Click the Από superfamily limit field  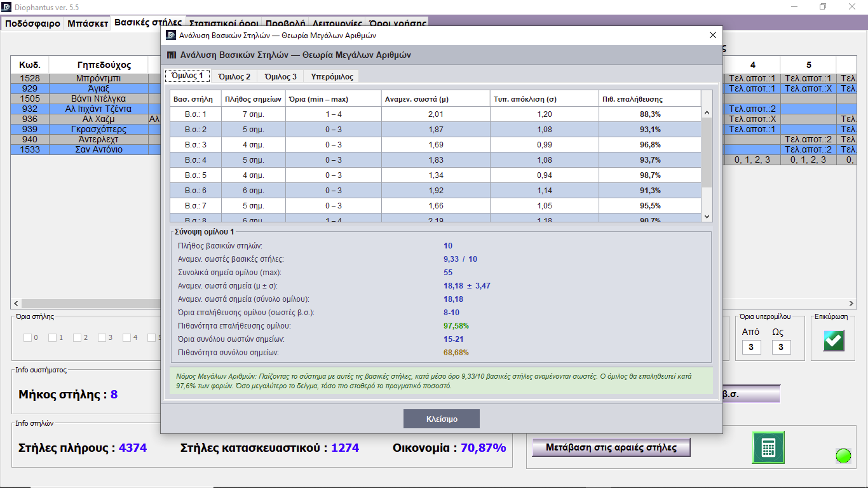pyautogui.click(x=751, y=348)
